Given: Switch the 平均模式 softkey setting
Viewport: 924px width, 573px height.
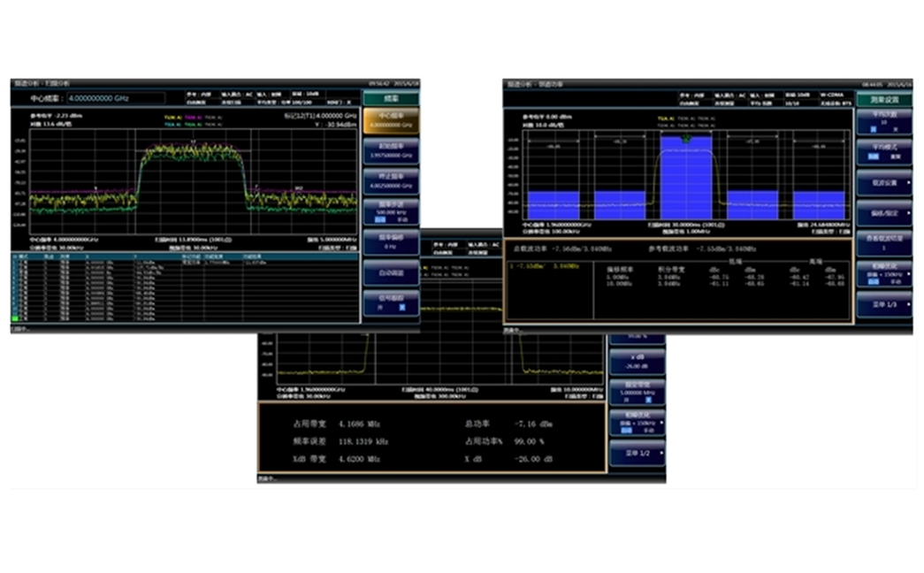Looking at the screenshot, I should tap(884, 152).
